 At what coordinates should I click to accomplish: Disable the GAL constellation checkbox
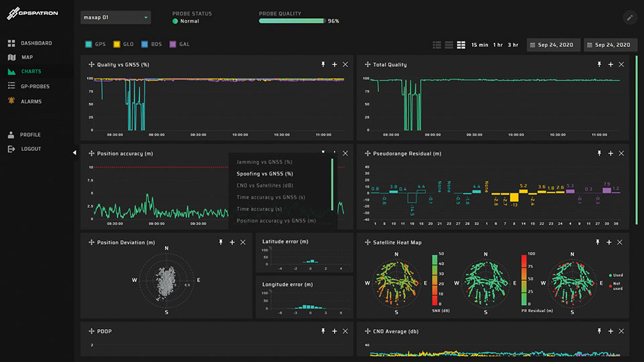(173, 44)
